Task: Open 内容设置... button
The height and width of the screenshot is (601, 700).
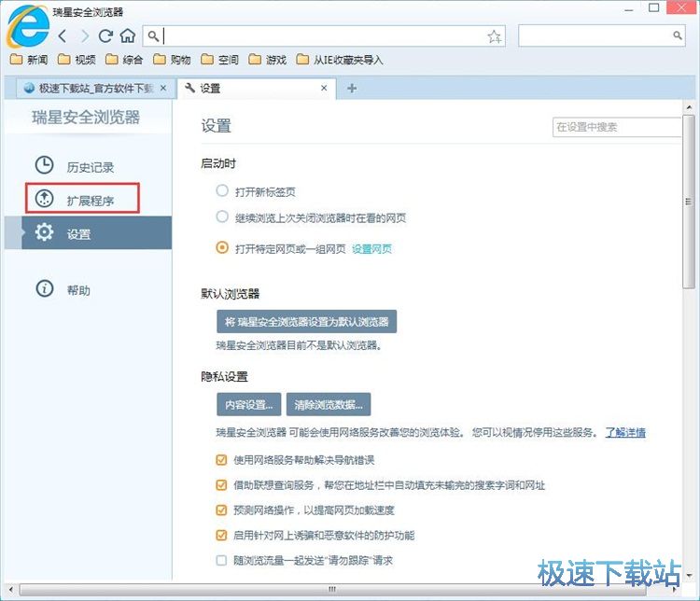Action: [x=248, y=404]
